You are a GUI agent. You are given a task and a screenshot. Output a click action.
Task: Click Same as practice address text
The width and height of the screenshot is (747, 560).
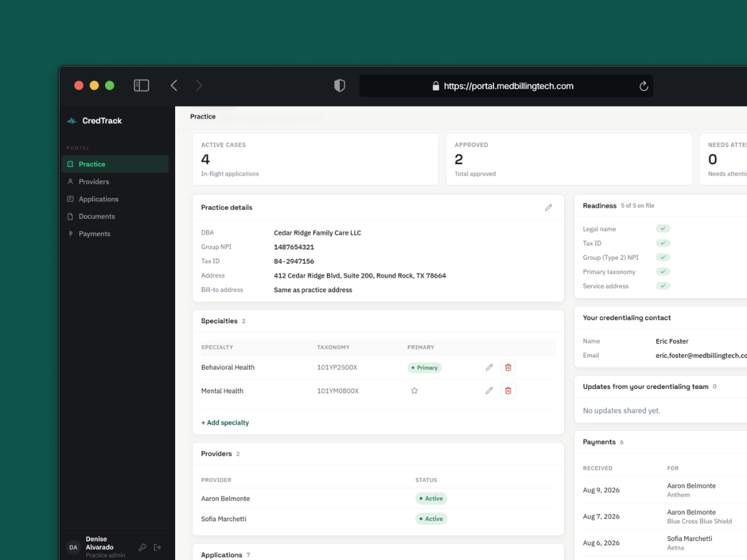pyautogui.click(x=313, y=290)
